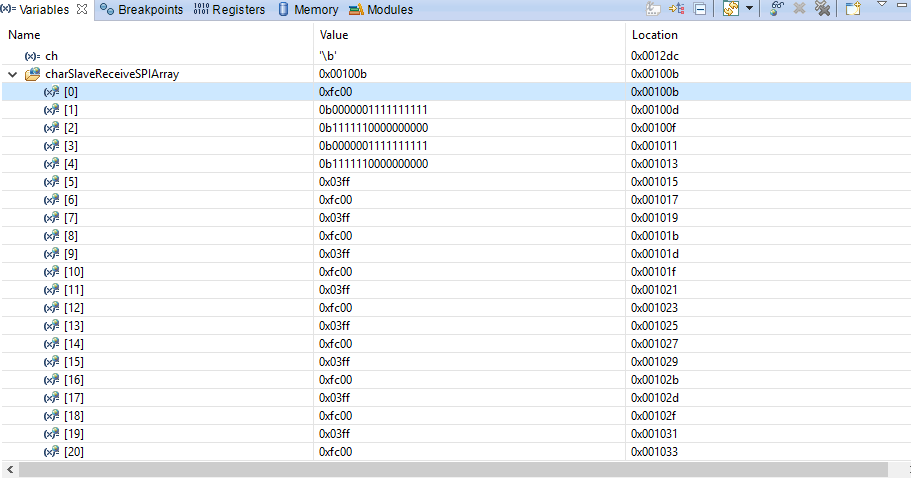The height and width of the screenshot is (478, 911).
Task: Click the horizontal scrollbar at bottom
Action: [450, 469]
